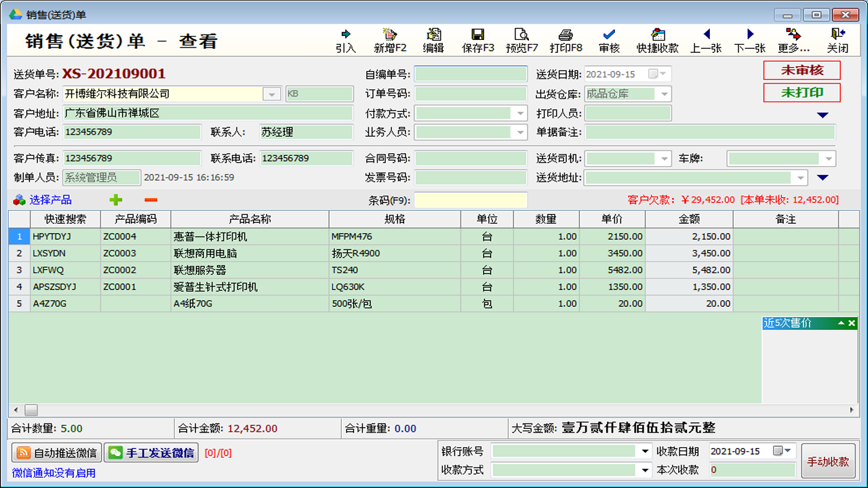Click the 引入 import icon
The height and width of the screenshot is (488, 868).
346,39
